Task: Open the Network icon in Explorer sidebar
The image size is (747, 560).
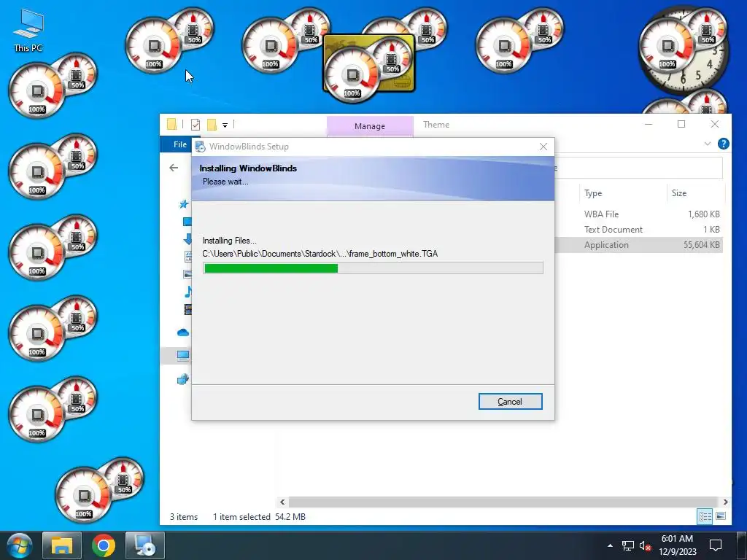Action: (183, 379)
